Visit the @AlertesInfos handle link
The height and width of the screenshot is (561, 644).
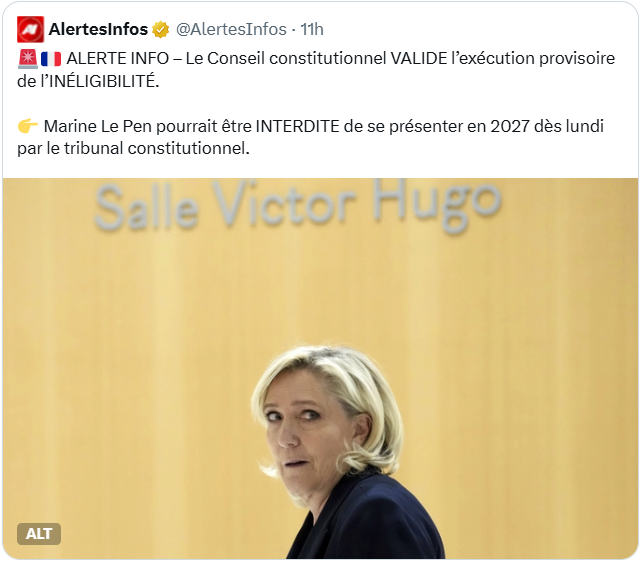click(x=231, y=30)
